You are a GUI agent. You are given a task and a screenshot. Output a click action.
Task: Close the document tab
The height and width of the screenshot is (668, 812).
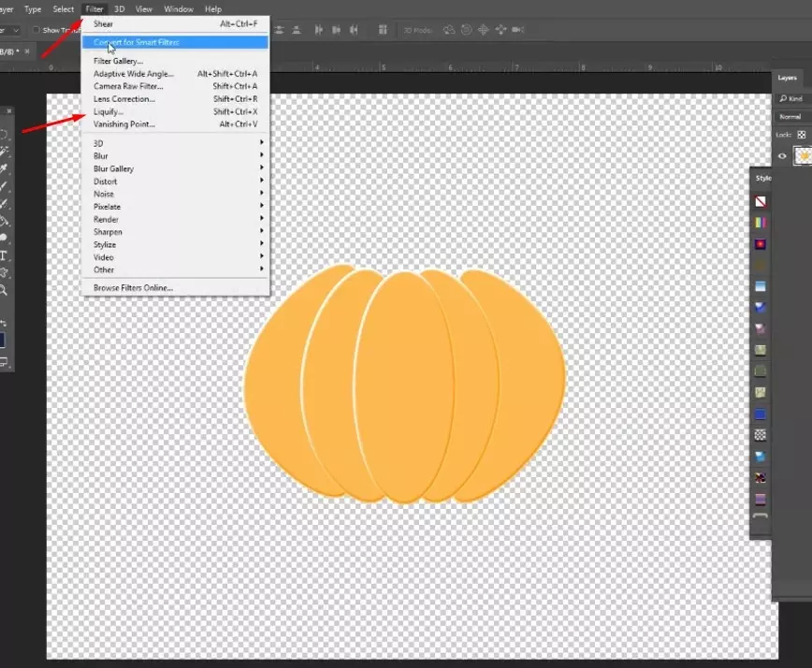tap(27, 51)
